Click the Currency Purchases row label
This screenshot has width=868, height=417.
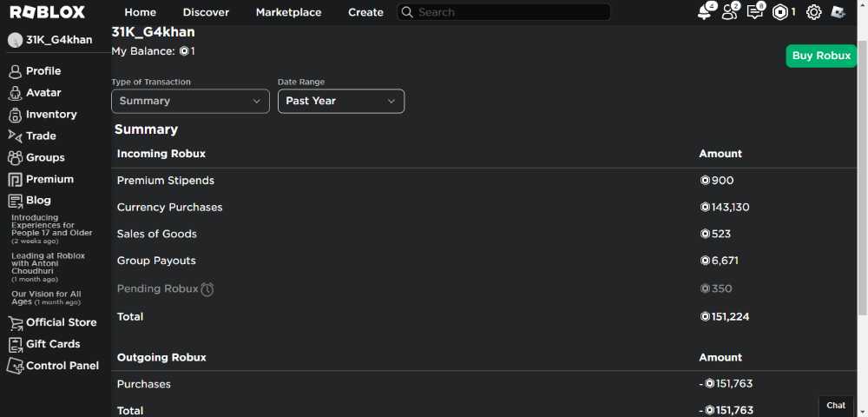[169, 207]
